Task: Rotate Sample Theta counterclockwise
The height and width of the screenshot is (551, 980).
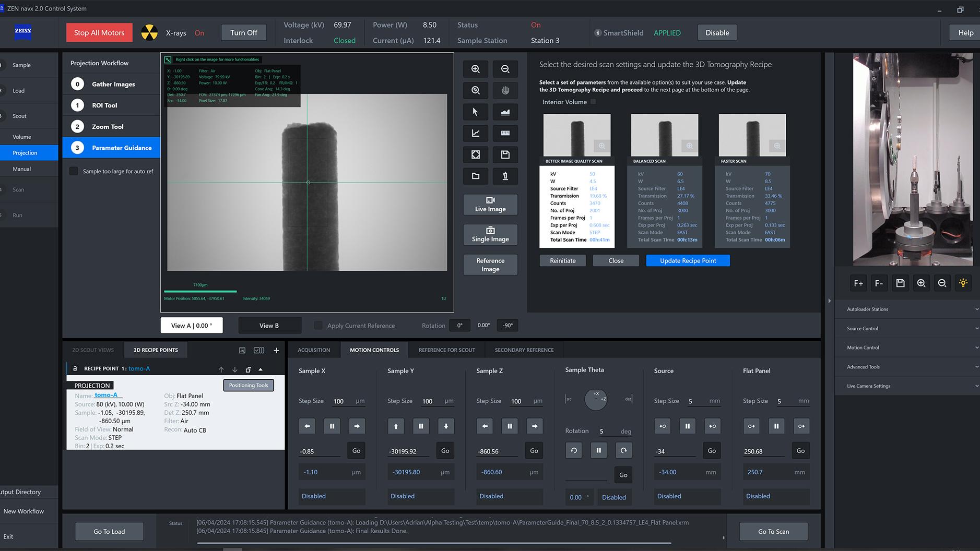Action: [x=574, y=450]
